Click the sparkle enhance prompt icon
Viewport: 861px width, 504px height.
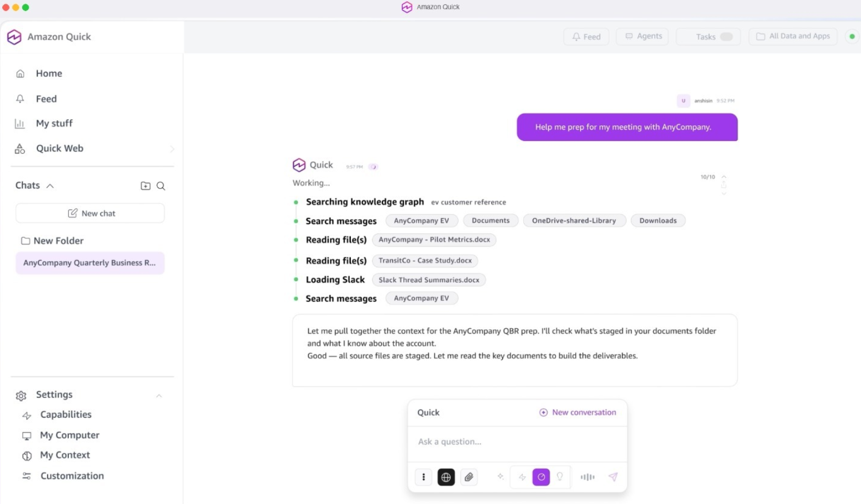pos(500,477)
